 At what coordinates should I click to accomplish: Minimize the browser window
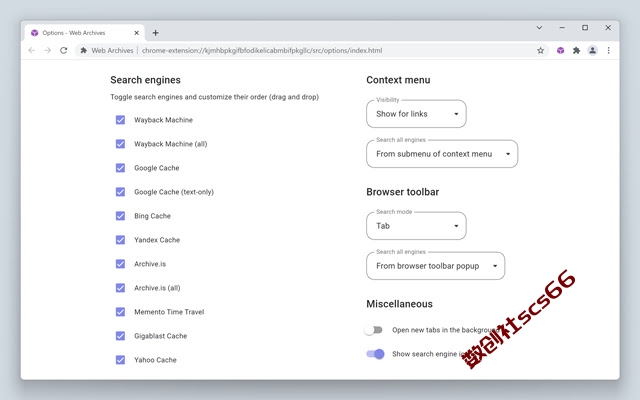tap(562, 28)
